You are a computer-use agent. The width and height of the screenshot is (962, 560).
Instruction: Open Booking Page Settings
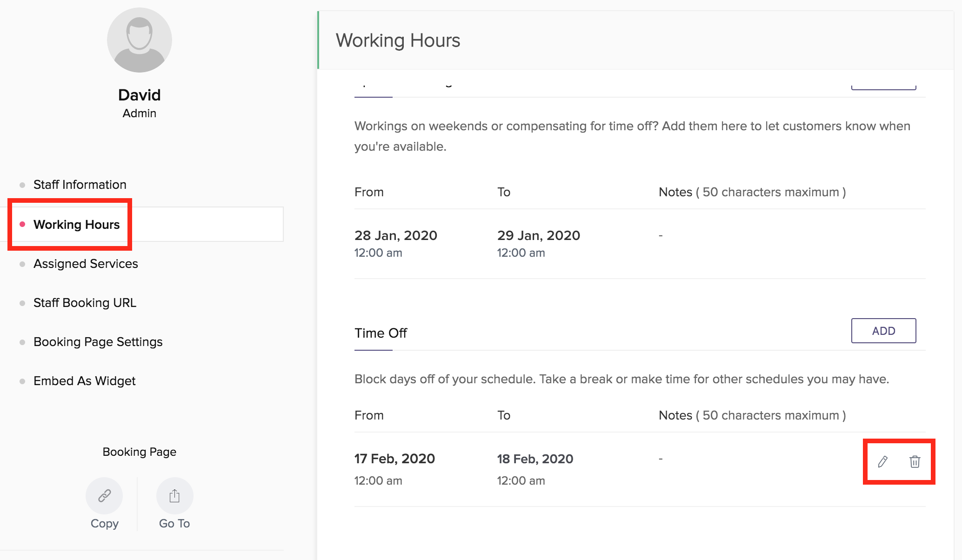[x=98, y=342]
